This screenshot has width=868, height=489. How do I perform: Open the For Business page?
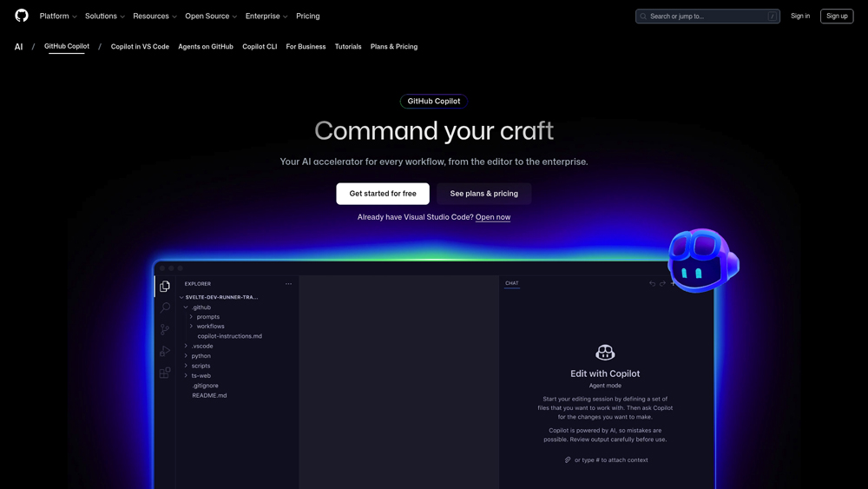(306, 47)
